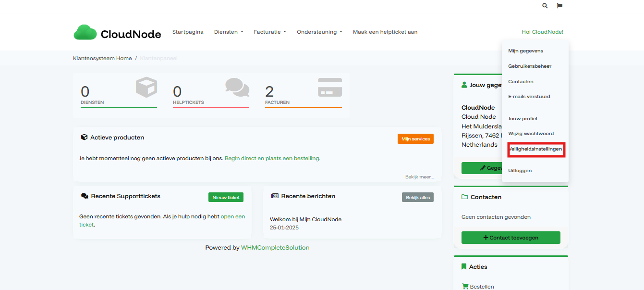Follow Begin direct en plaats een bestelling link
This screenshot has height=290, width=644.
click(x=272, y=158)
